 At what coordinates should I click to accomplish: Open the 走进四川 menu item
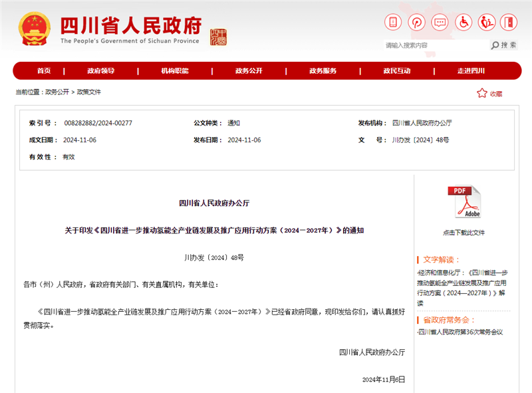tap(471, 71)
